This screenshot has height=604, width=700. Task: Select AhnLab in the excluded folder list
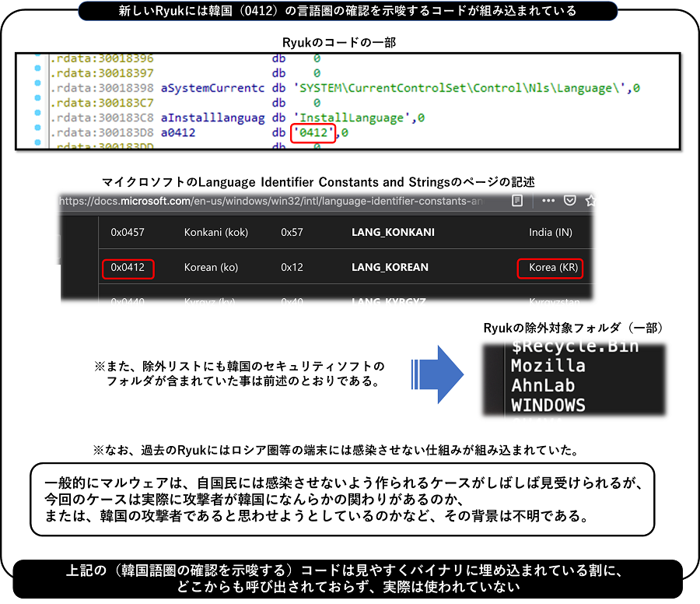543,385
